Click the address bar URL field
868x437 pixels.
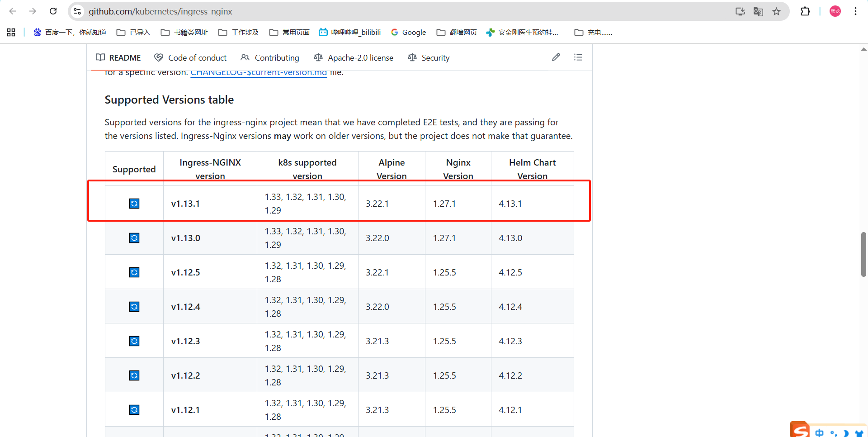(407, 11)
